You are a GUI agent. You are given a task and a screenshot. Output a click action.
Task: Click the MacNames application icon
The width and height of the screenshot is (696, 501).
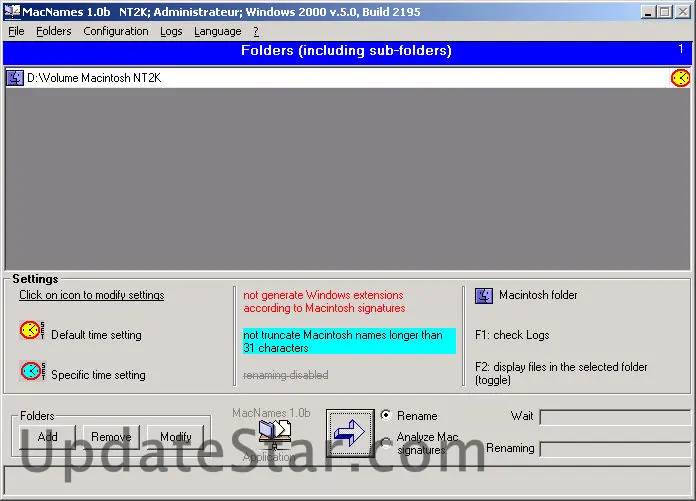(275, 433)
